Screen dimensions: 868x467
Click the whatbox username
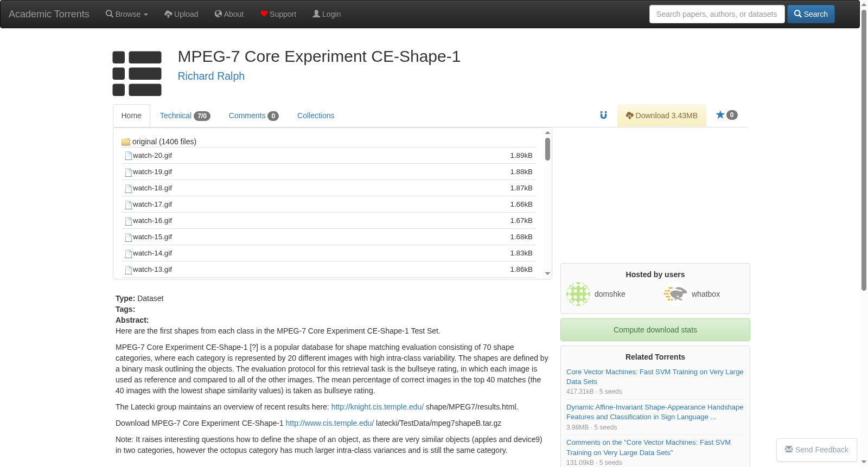click(x=706, y=294)
